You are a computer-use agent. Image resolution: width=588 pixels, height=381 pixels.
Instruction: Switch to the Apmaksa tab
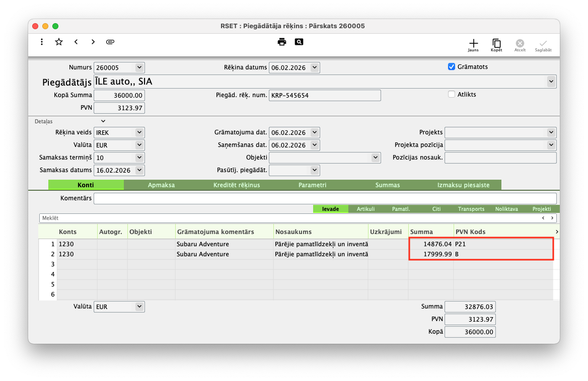[x=161, y=185]
